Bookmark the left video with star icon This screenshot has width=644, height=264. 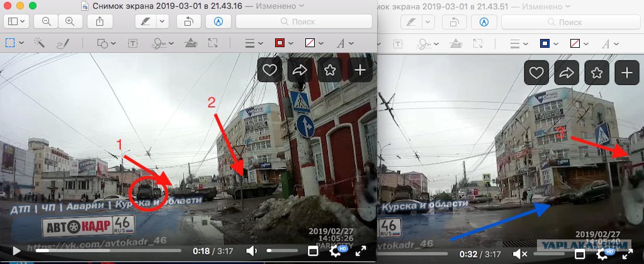coord(330,70)
